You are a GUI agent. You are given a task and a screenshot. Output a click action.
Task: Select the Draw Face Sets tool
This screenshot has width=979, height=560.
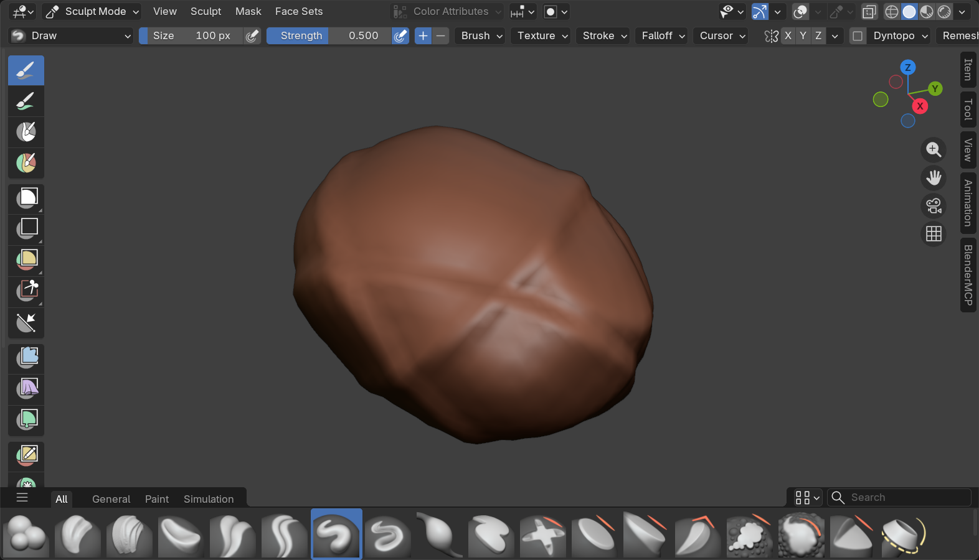click(26, 163)
